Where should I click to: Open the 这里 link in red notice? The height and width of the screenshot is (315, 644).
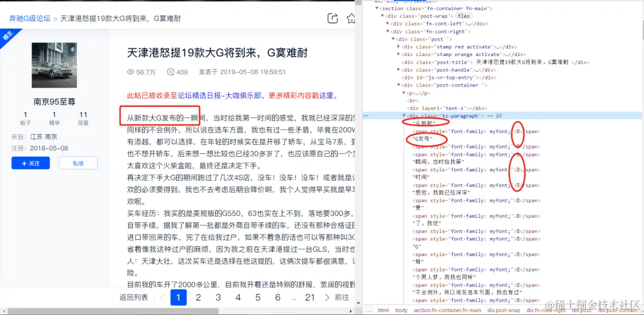click(x=327, y=96)
